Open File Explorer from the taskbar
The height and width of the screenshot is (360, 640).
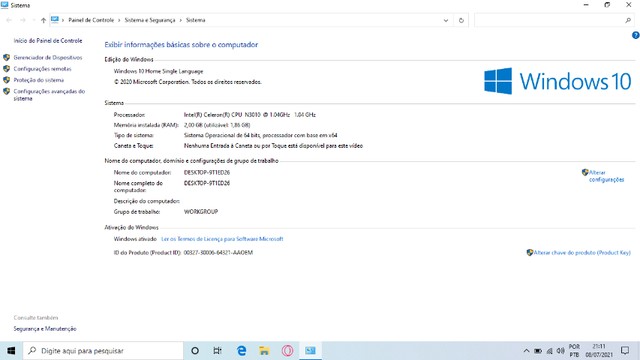point(264,351)
